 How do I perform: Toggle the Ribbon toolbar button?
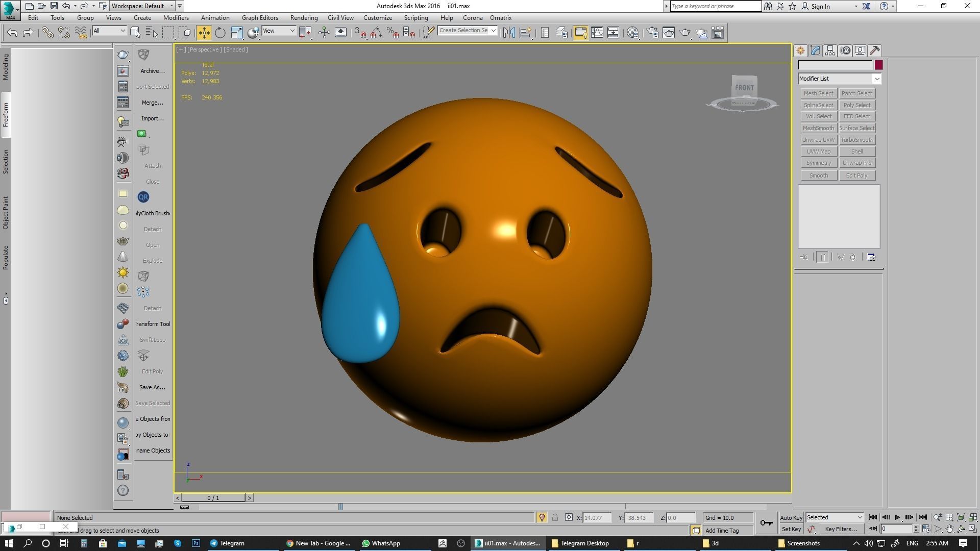pos(580,33)
